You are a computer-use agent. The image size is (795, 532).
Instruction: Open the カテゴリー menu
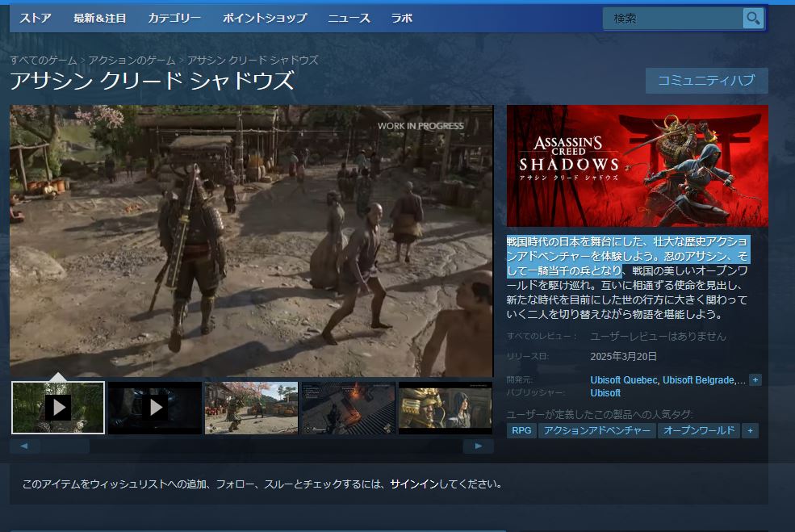tap(174, 19)
